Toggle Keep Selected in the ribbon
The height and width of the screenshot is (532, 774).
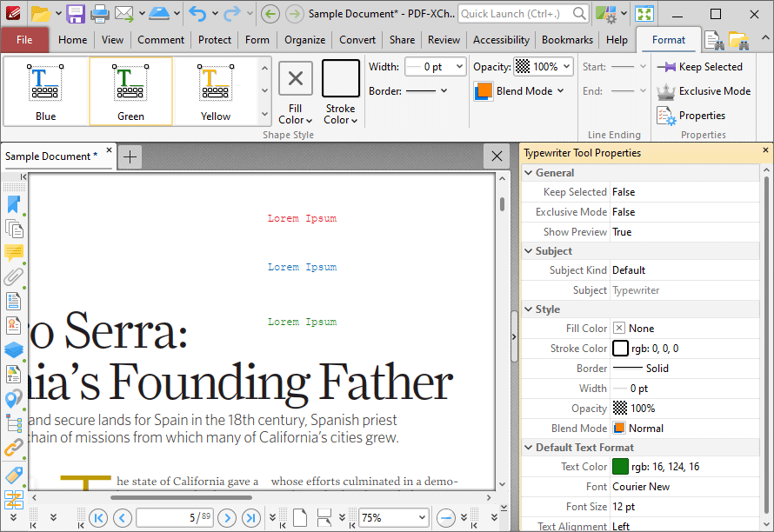coord(700,67)
